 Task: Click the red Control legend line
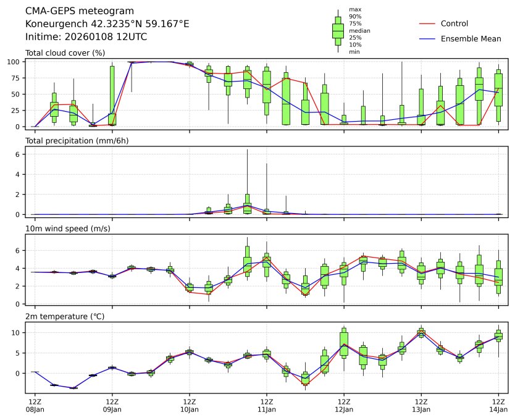pos(427,23)
